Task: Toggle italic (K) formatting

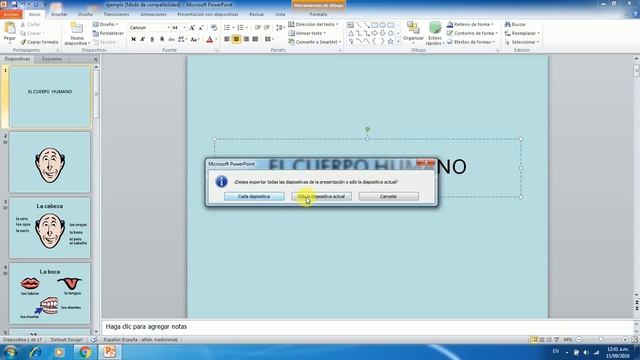Action: 142,40
